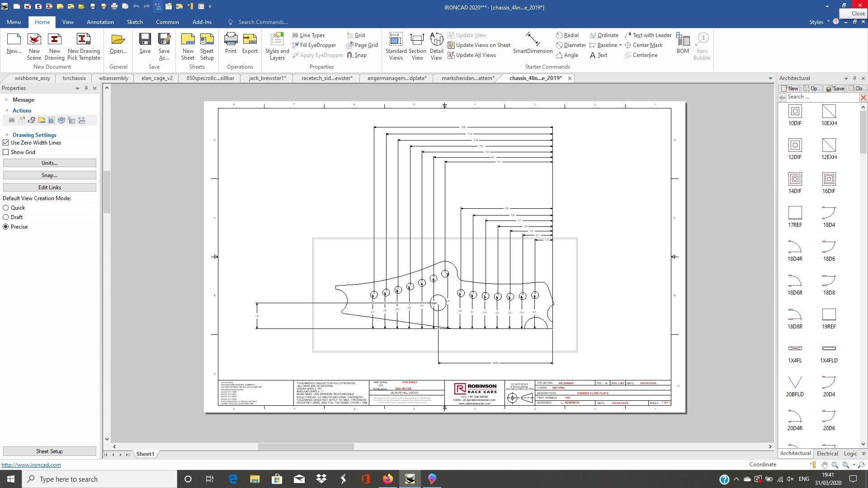
Task: Open the wishbone_assy document tab
Action: tap(32, 78)
